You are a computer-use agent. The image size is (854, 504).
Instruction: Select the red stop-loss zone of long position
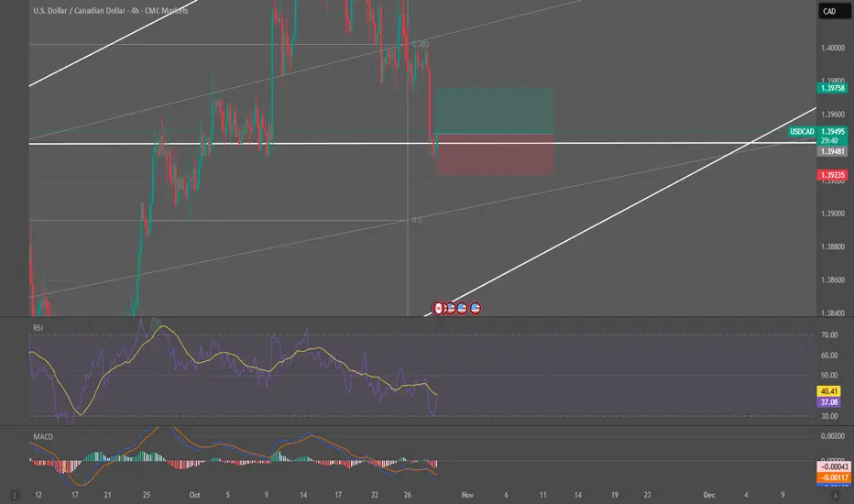[495, 155]
